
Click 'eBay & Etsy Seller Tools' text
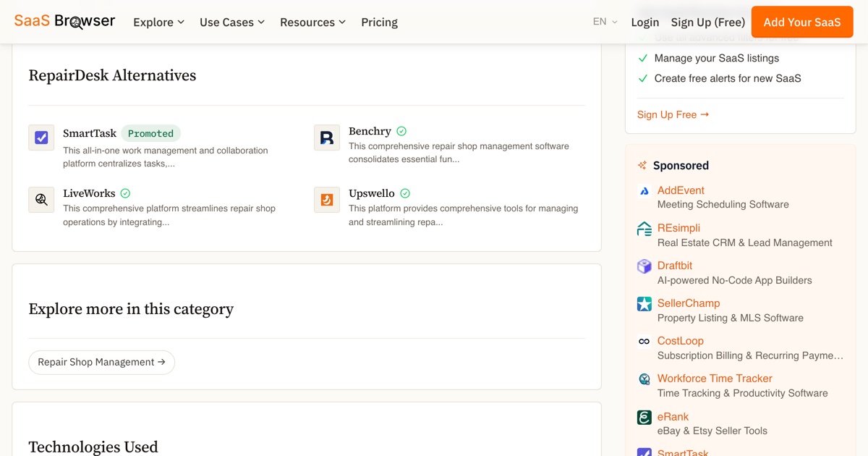712,431
